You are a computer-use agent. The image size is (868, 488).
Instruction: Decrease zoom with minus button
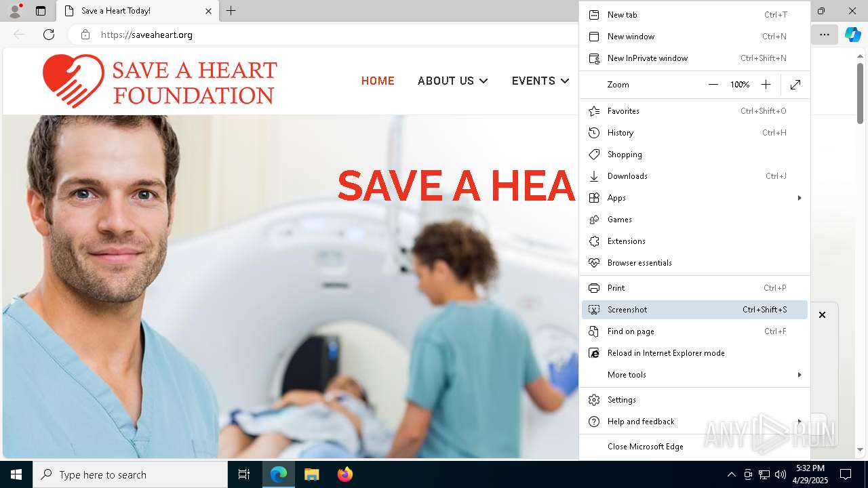713,85
